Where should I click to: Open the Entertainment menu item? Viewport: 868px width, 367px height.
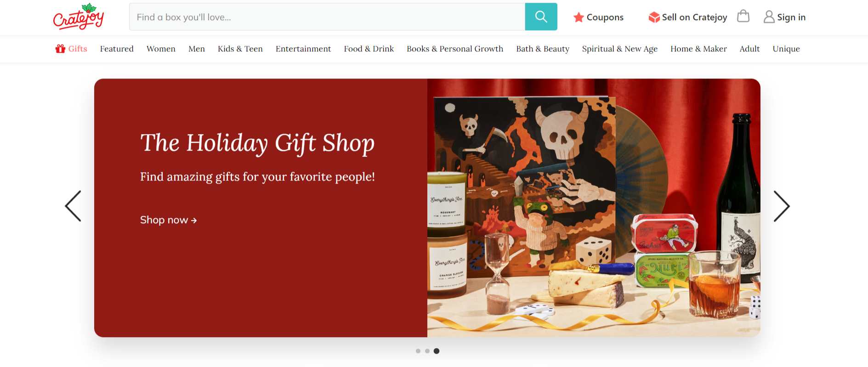[x=303, y=49]
